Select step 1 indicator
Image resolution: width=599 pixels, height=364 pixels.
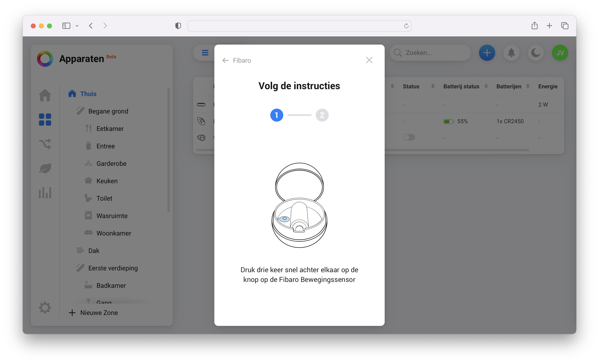click(277, 115)
